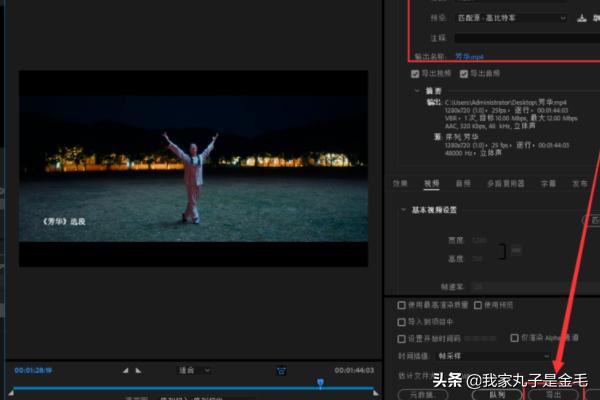The image size is (600, 400).
Task: Switch to the 音频 tab
Action: (x=463, y=183)
